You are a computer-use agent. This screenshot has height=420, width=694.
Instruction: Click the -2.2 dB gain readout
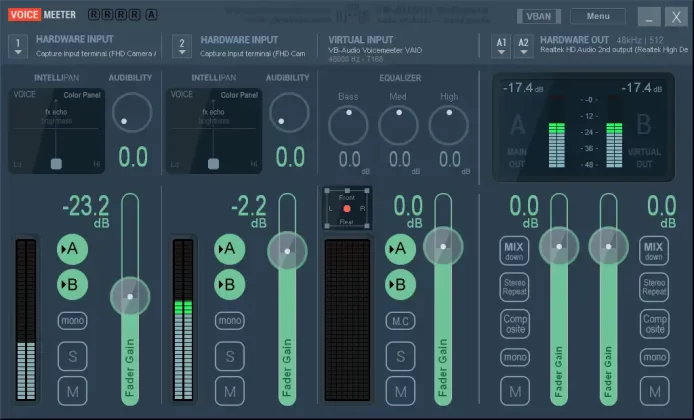pyautogui.click(x=249, y=212)
